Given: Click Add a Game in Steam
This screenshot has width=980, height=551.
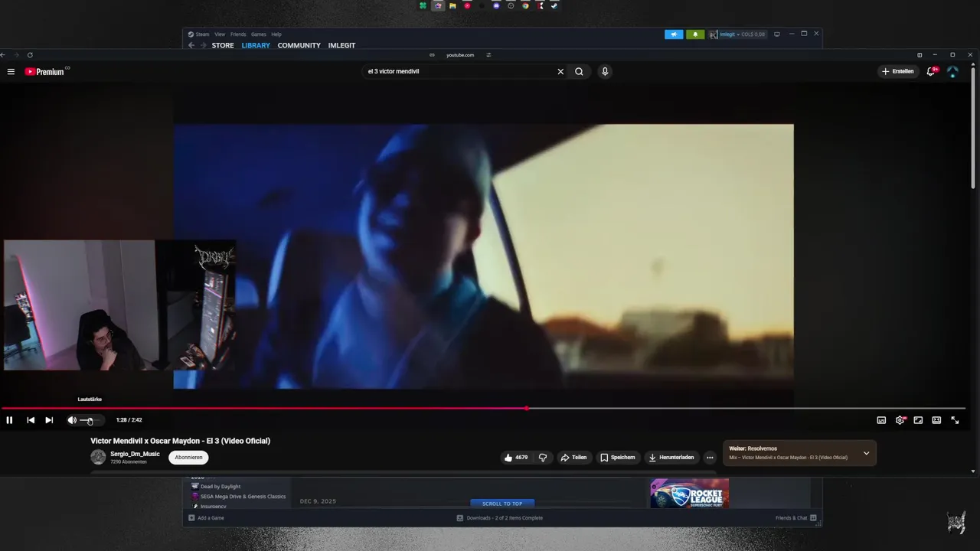Looking at the screenshot, I should tap(207, 518).
